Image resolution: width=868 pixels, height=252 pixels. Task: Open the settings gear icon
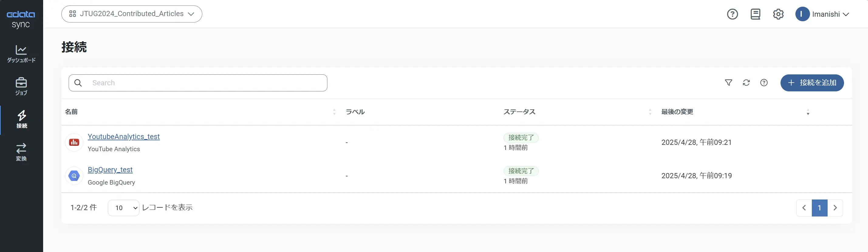(778, 14)
